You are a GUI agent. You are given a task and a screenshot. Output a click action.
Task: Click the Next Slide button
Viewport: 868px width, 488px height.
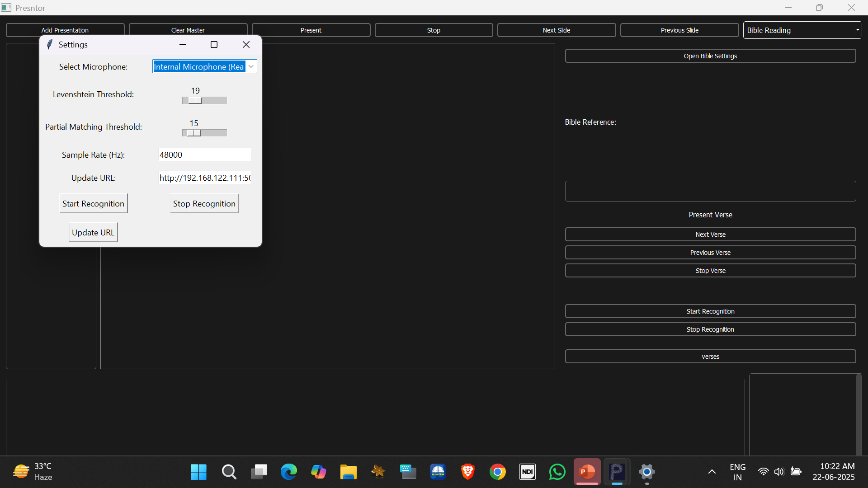pos(556,30)
